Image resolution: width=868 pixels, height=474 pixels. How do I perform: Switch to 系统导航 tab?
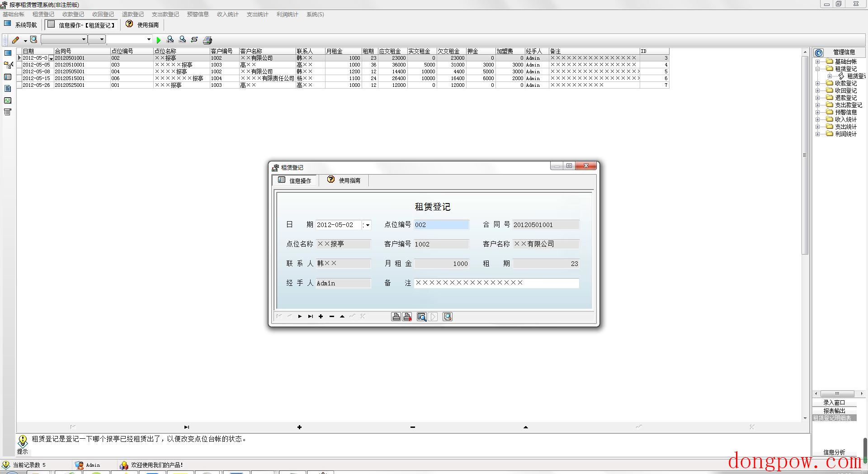(21, 25)
